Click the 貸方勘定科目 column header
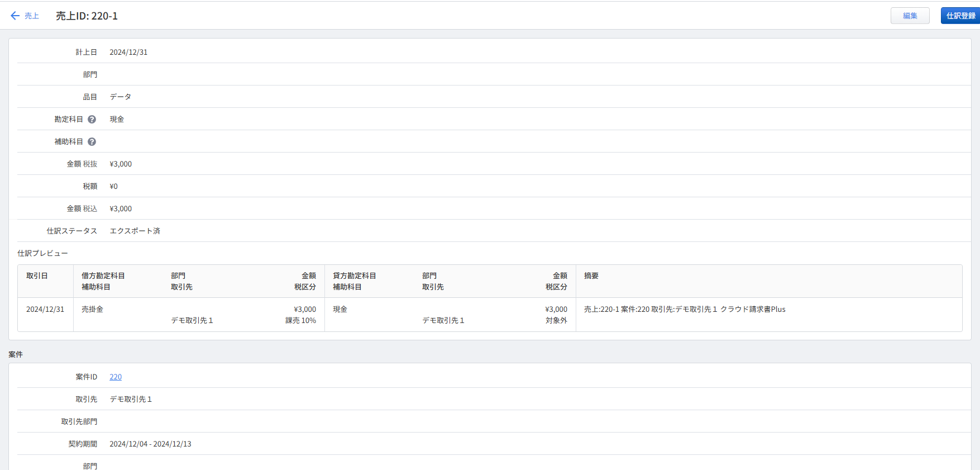The image size is (980, 470). coord(355,276)
